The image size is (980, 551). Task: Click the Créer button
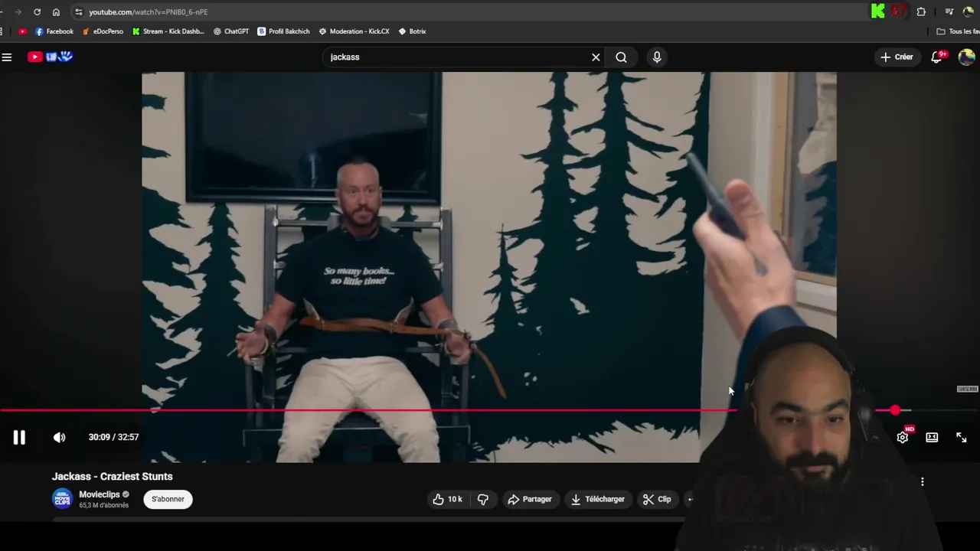point(897,57)
